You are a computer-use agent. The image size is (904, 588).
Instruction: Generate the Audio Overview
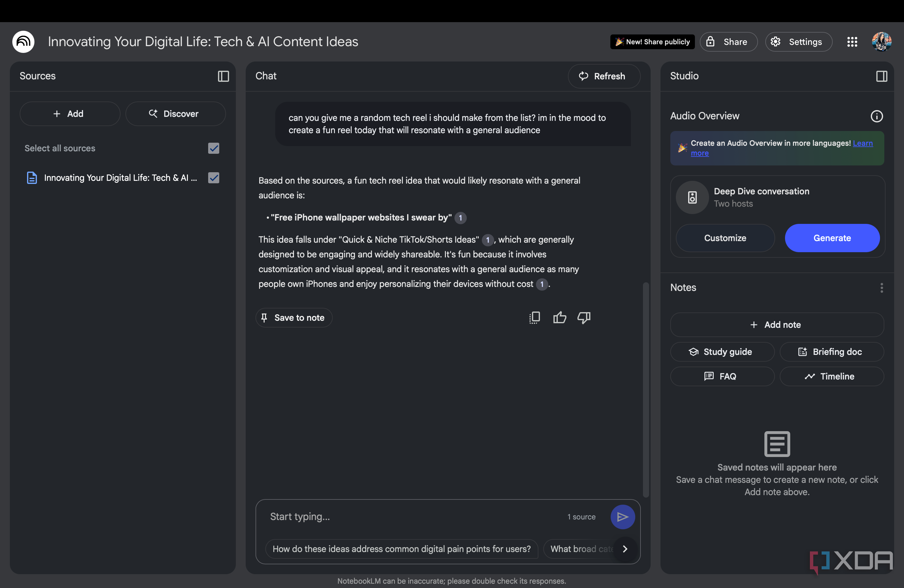tap(832, 238)
